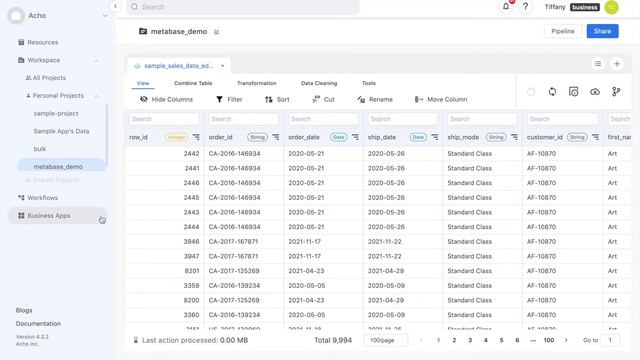Click the Go to page number field
The height and width of the screenshot is (360, 640).
click(x=611, y=340)
